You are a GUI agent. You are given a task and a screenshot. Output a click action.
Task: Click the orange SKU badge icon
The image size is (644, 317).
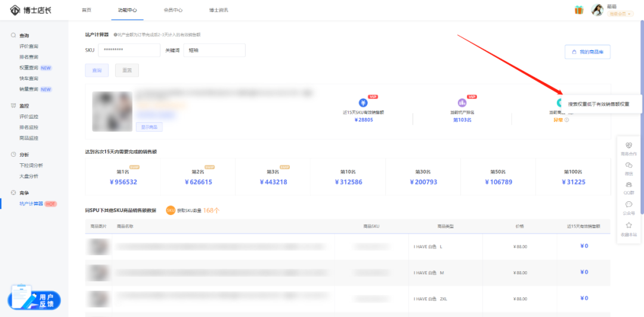[x=171, y=210]
